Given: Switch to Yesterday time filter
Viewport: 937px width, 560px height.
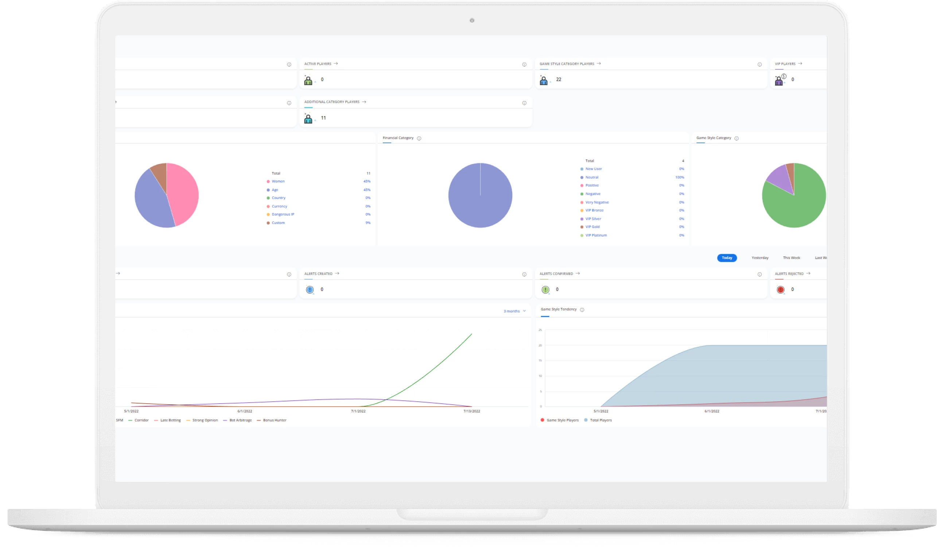Looking at the screenshot, I should click(x=760, y=258).
